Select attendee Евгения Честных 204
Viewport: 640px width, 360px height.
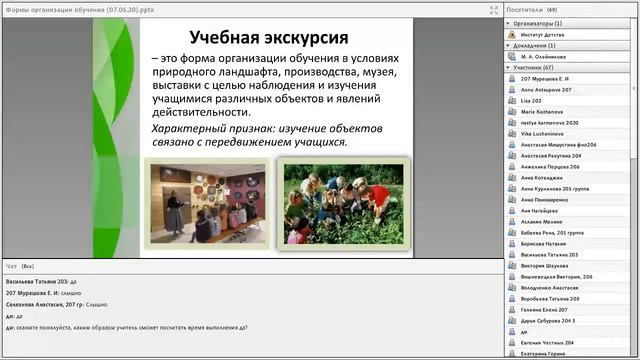pyautogui.click(x=567, y=343)
